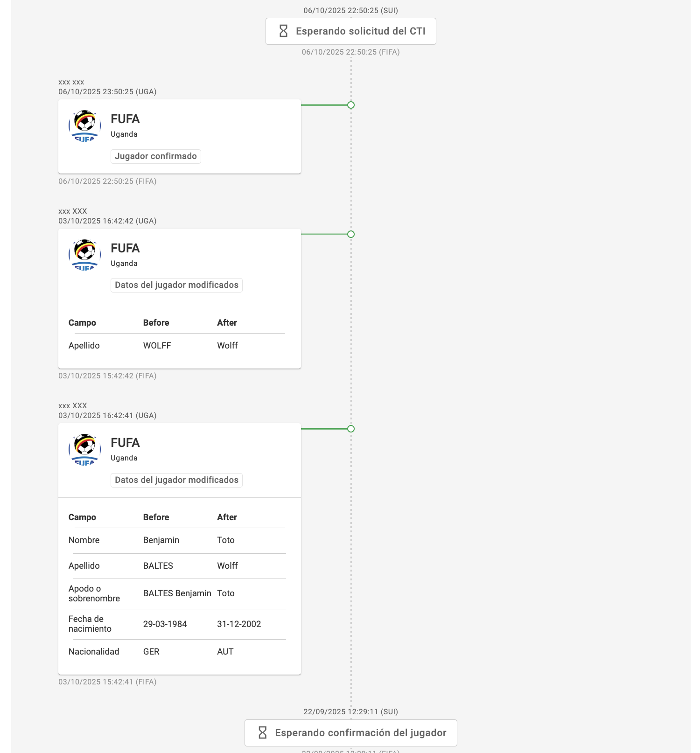
Task: Click the FUFA logo in the 16:42:42 modification card
Action: tap(85, 255)
